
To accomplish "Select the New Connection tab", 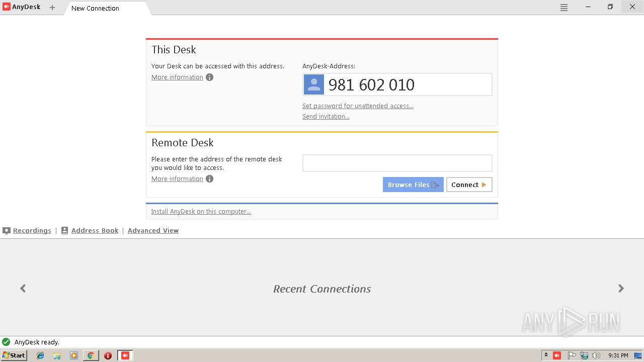I will pos(107,8).
